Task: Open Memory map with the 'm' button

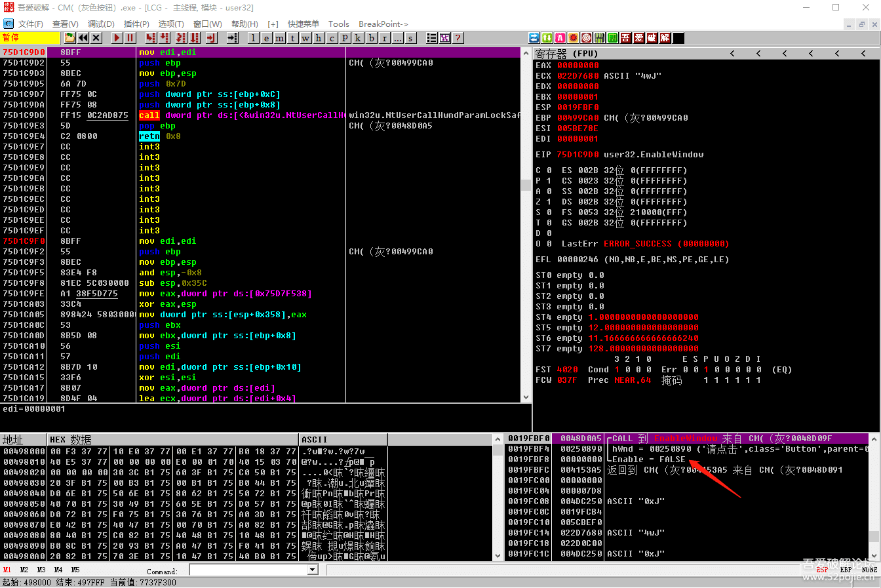Action: [279, 38]
